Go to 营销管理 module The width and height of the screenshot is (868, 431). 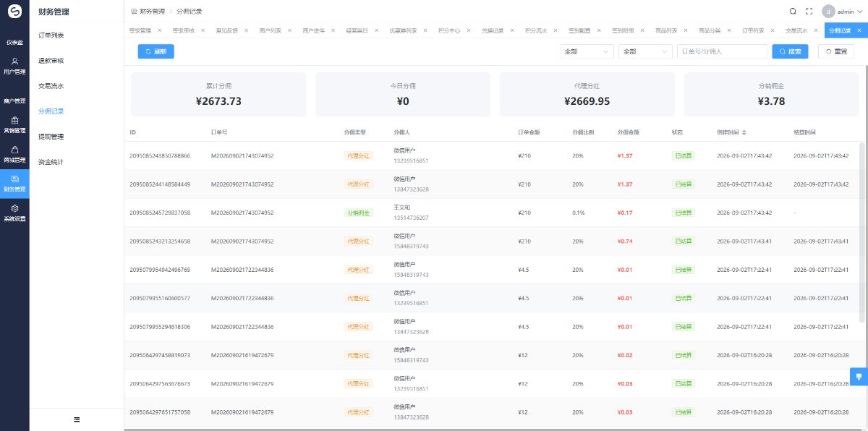coord(14,125)
